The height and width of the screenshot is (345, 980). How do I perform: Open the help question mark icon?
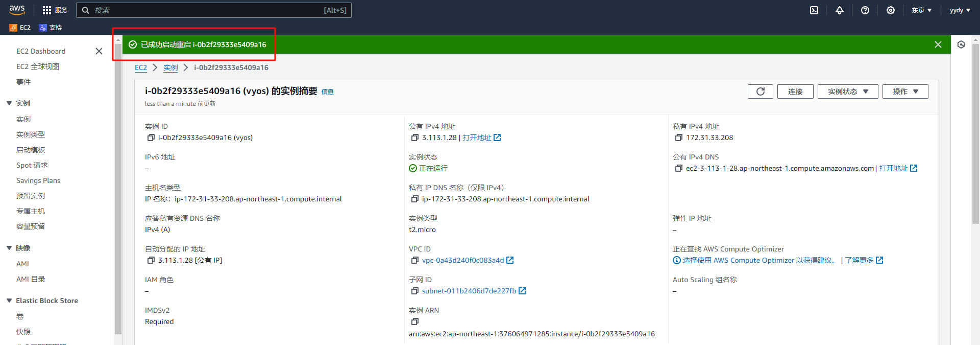865,10
